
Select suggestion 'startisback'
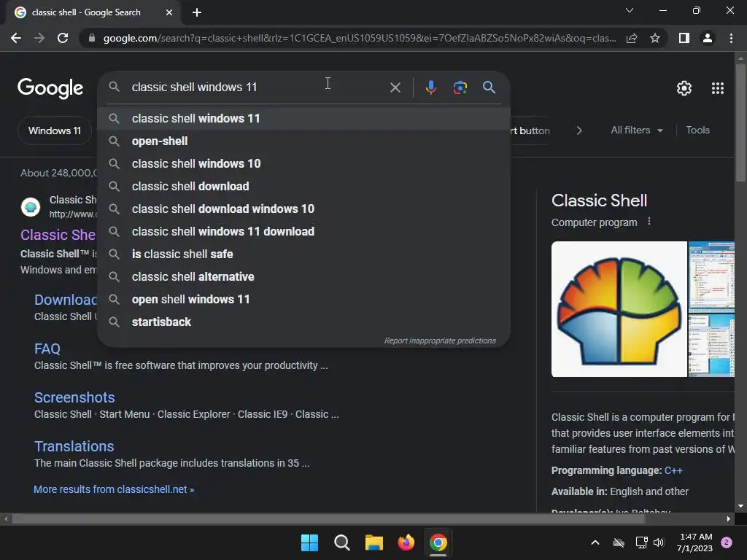tap(304, 322)
